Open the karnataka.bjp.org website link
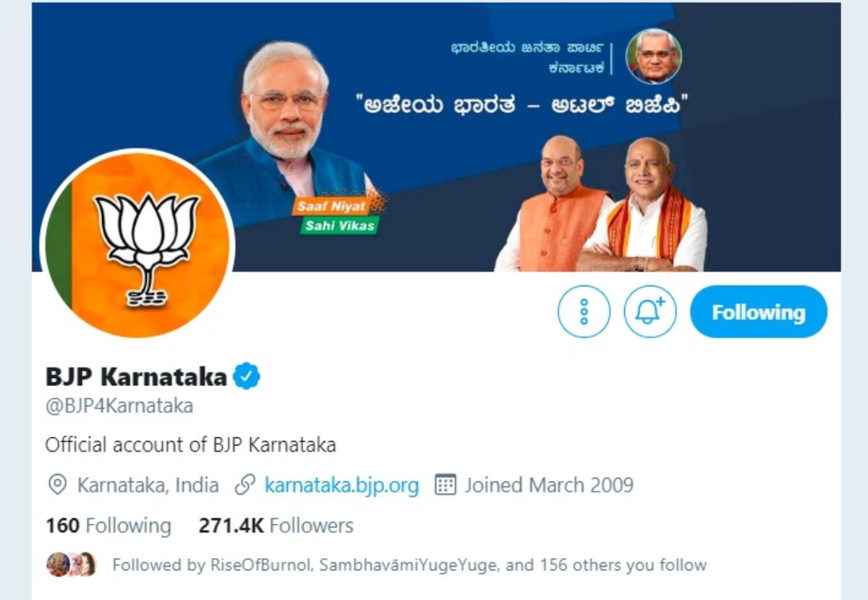Image resolution: width=868 pixels, height=600 pixels. pyautogui.click(x=341, y=484)
